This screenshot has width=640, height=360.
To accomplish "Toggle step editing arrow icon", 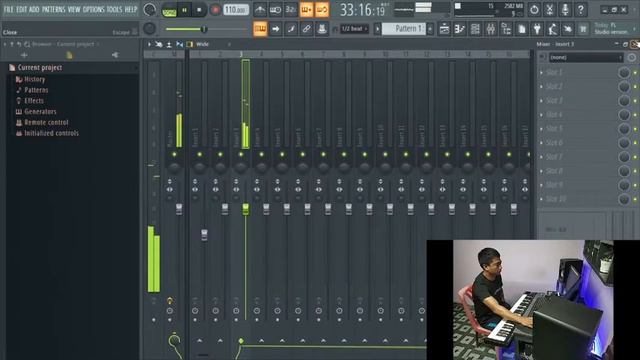I will pyautogui.click(x=276, y=29).
